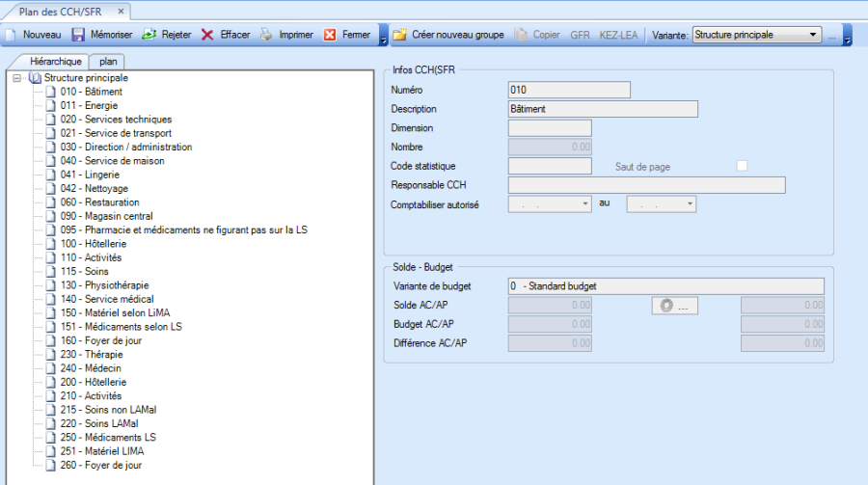Click page icon beside 010 - Bâtiment
The image size is (868, 485).
click(x=51, y=92)
